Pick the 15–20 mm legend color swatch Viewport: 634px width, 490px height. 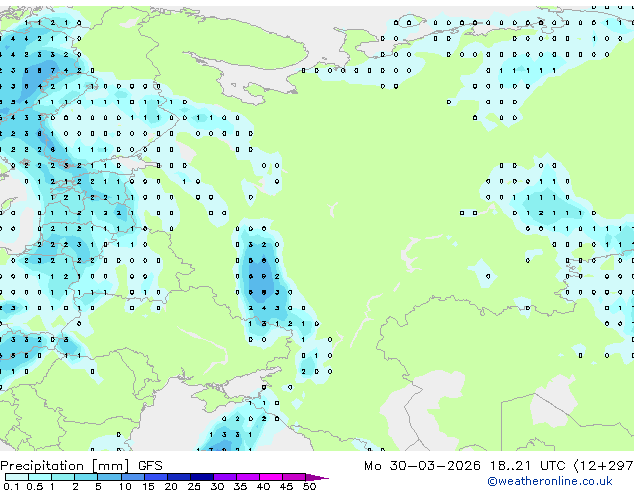(x=156, y=477)
